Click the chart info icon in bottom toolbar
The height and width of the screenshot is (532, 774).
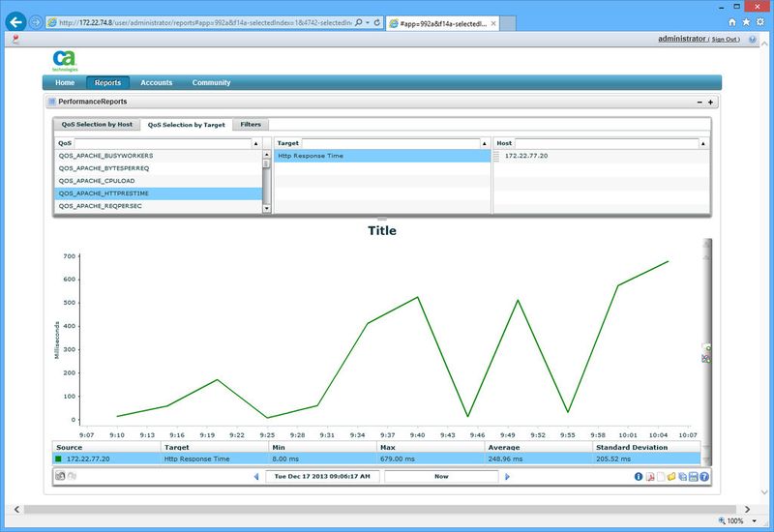click(x=639, y=477)
